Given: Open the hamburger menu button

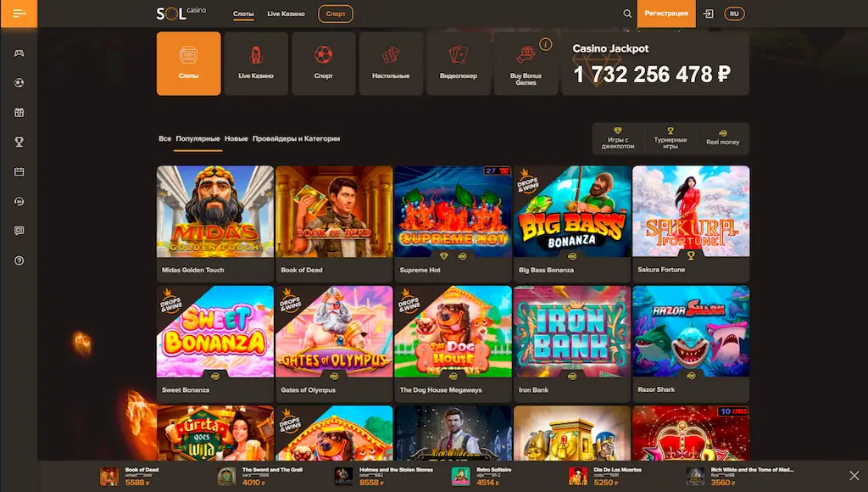Looking at the screenshot, I should tap(19, 14).
